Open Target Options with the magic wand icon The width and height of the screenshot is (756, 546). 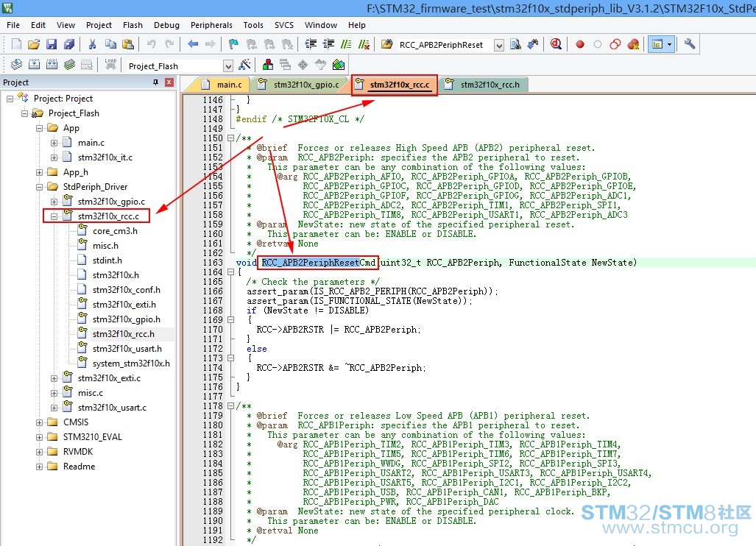coord(245,65)
